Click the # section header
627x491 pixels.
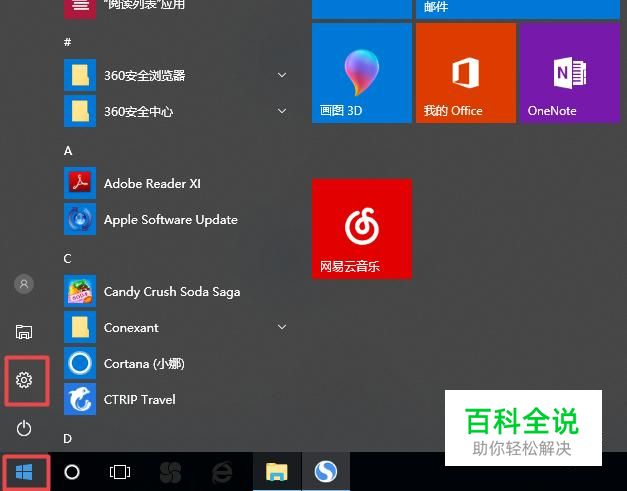[x=68, y=42]
